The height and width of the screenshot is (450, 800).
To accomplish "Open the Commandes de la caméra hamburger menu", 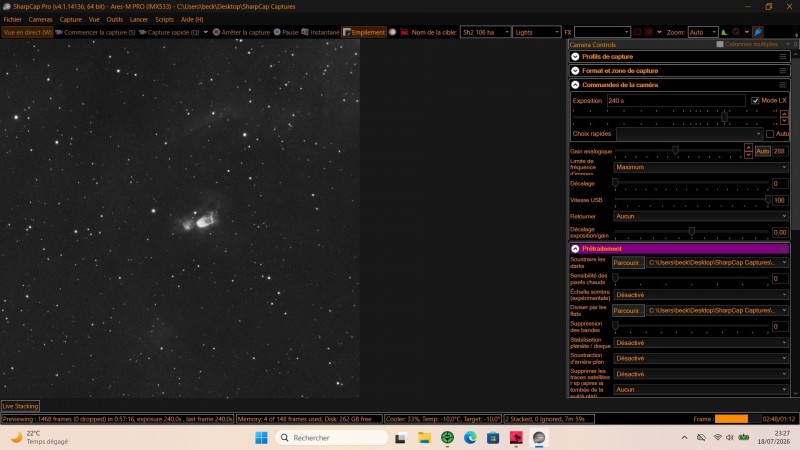I will [783, 85].
